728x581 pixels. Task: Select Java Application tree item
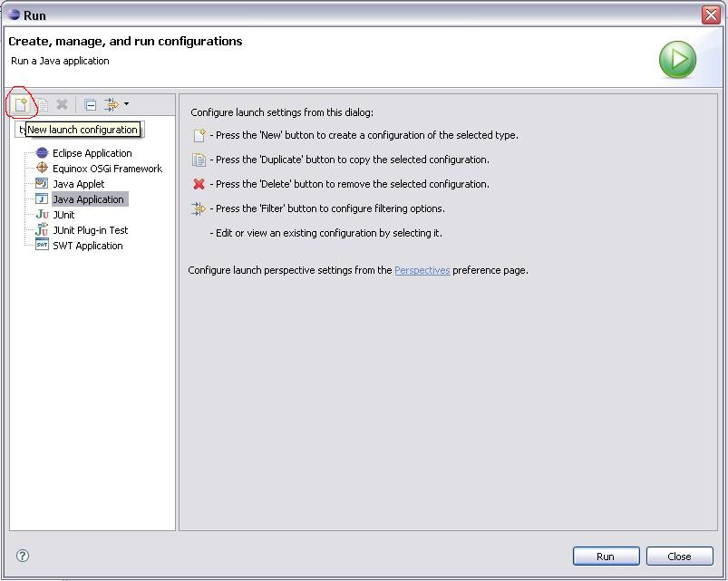[88, 199]
